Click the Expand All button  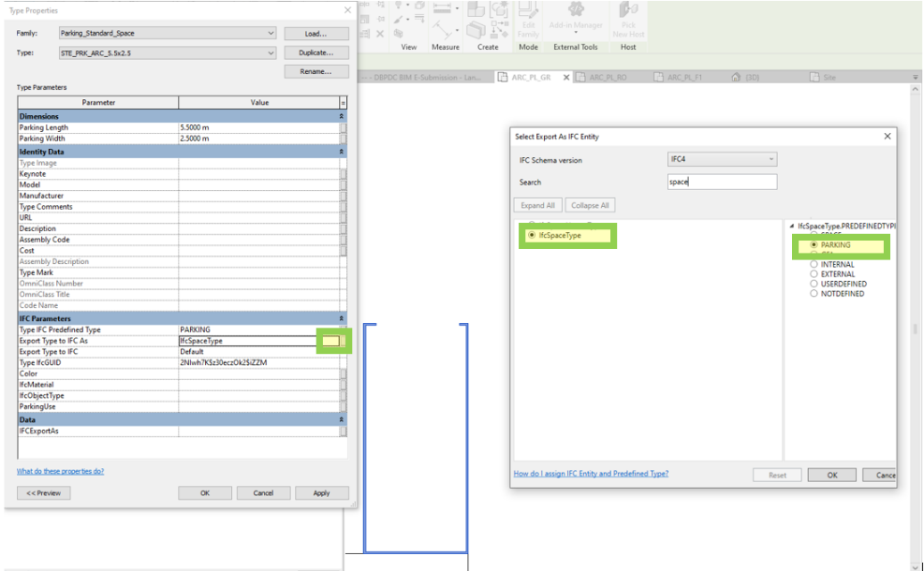click(537, 205)
